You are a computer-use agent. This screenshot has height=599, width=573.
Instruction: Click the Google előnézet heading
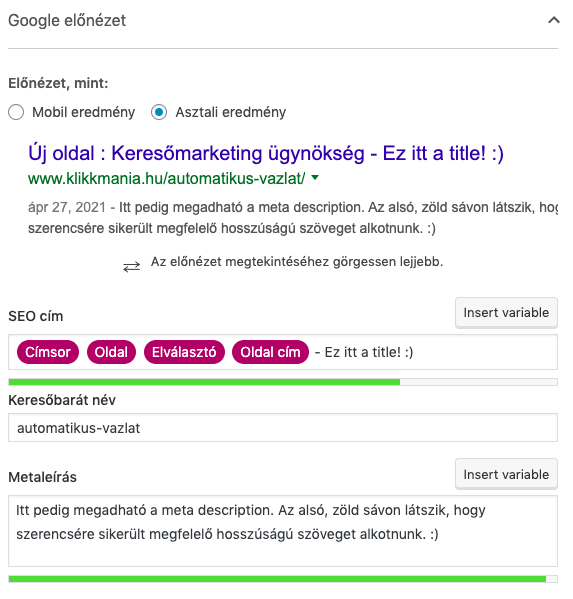(67, 21)
